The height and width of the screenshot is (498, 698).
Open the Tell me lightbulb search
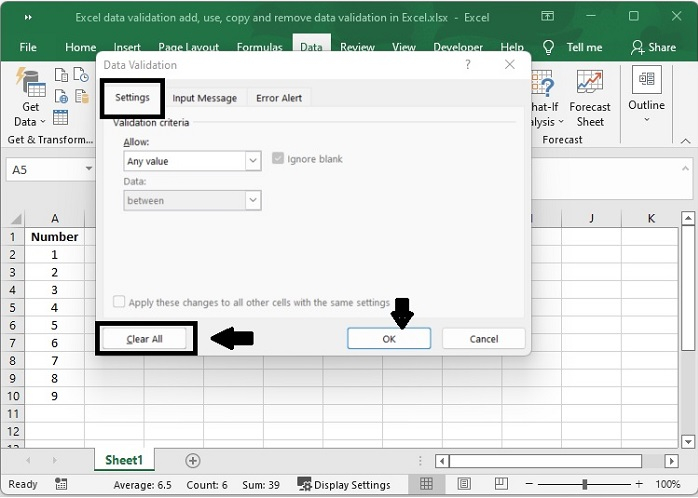coord(548,47)
